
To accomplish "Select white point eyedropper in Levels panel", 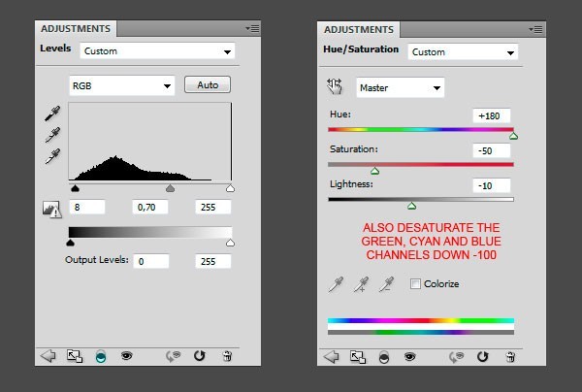I will (x=52, y=156).
